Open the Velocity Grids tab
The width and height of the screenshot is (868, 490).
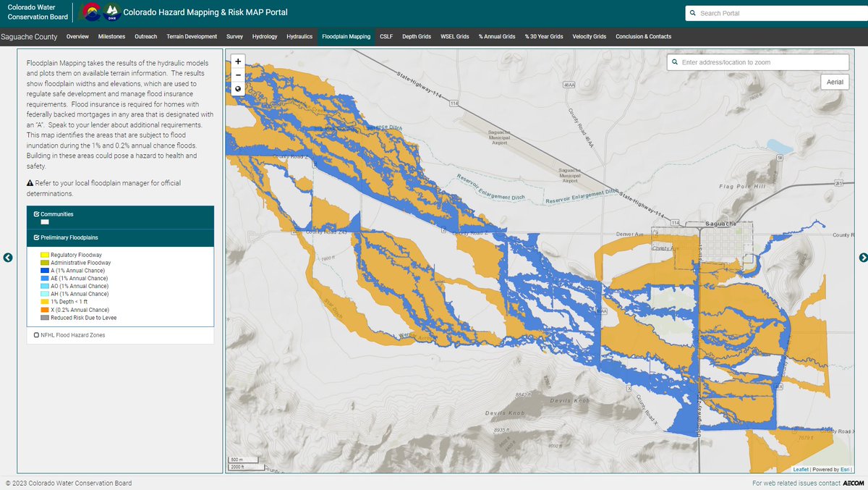(x=590, y=36)
